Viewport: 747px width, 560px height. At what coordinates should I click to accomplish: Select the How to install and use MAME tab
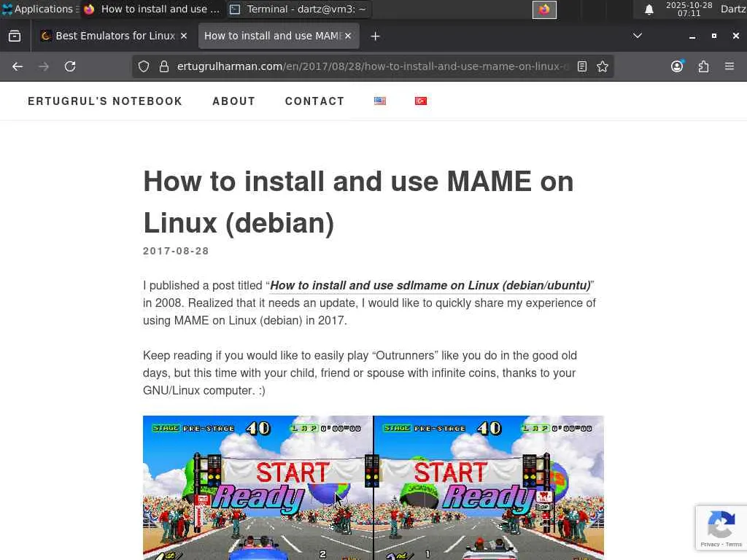(x=279, y=36)
